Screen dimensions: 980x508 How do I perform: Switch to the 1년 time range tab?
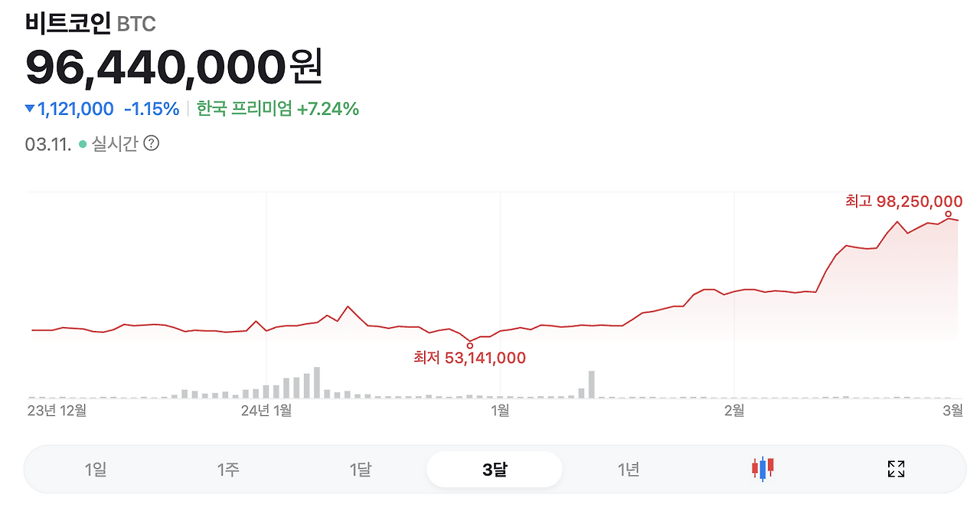tap(627, 468)
